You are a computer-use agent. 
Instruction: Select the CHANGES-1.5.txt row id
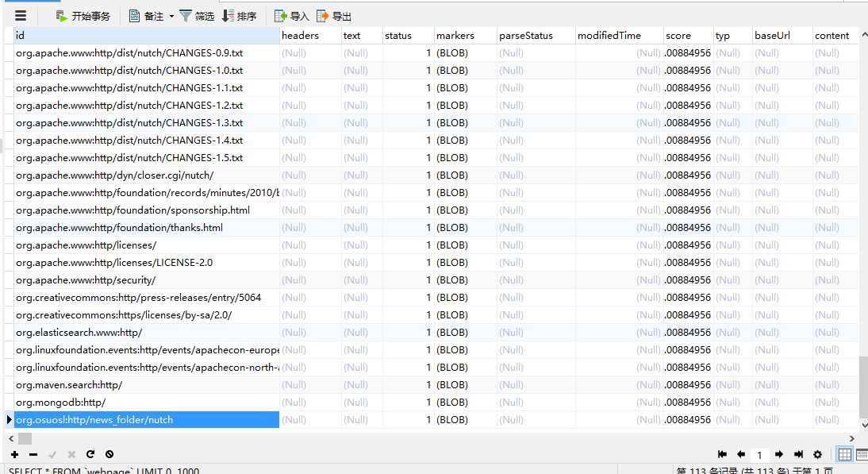click(x=147, y=158)
